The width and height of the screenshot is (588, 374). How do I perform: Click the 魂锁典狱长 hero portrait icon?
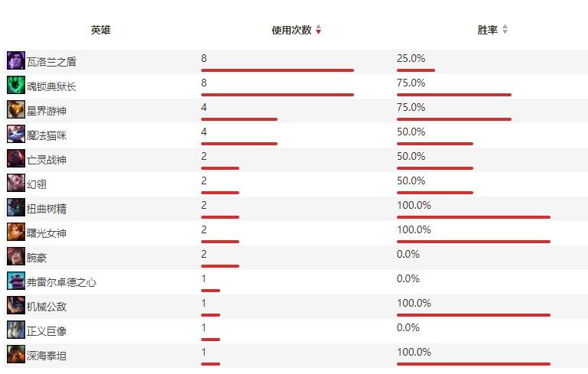16,86
